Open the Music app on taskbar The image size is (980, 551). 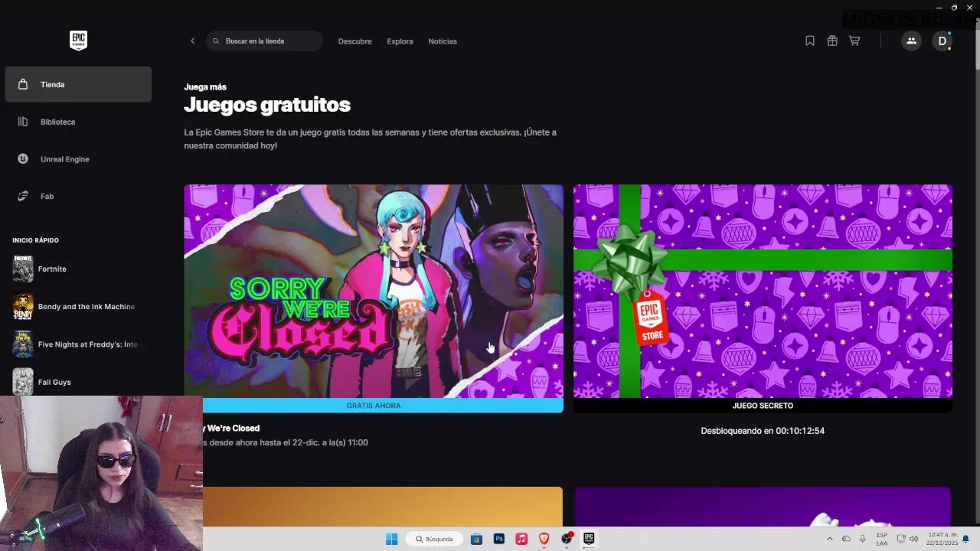coord(521,539)
